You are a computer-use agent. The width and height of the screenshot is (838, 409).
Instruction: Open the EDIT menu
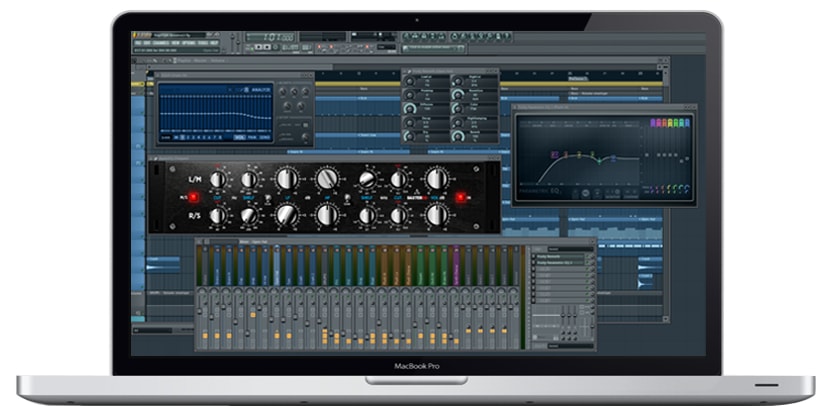[147, 43]
